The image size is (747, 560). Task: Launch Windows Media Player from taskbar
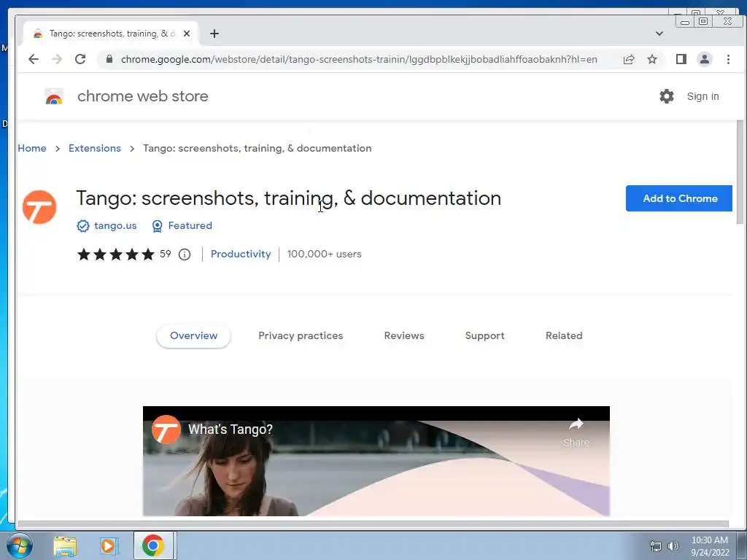pyautogui.click(x=108, y=545)
